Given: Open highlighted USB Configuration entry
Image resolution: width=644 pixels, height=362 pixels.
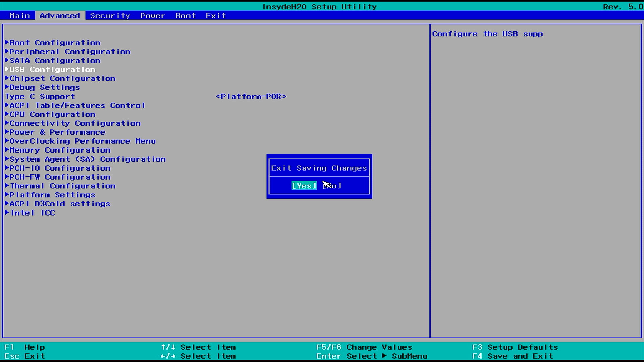Looking at the screenshot, I should 52,70.
